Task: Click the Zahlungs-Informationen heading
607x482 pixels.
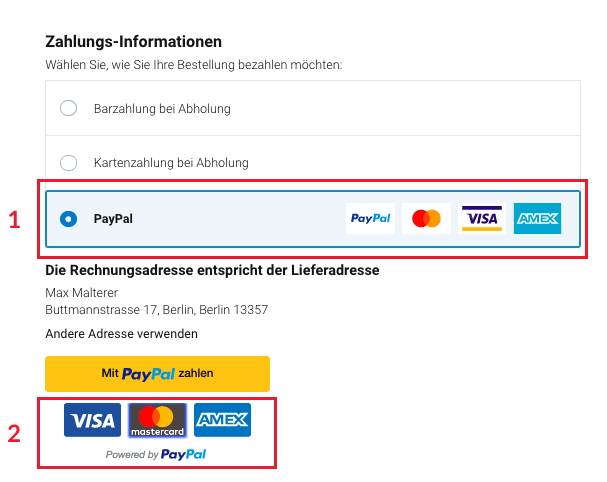Action: coord(133,42)
